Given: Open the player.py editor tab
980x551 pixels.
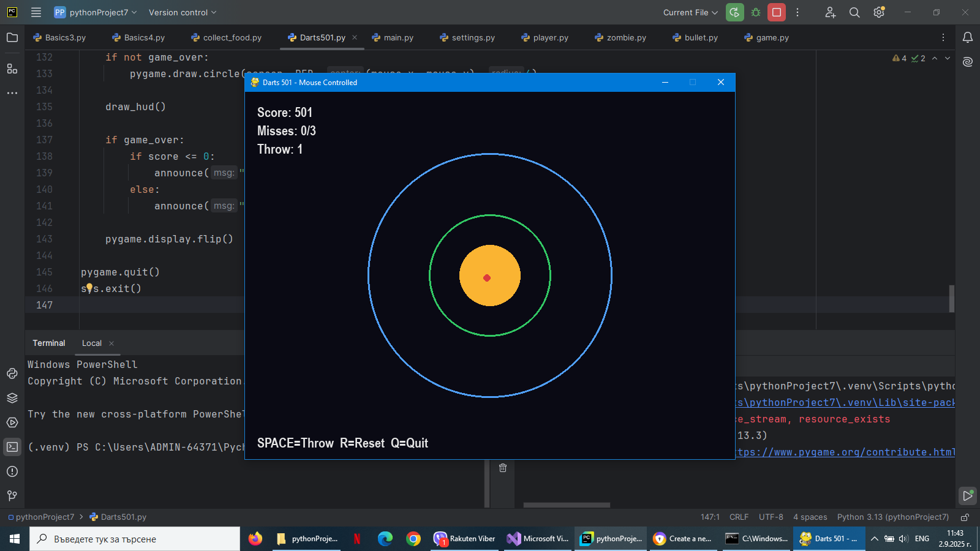Looking at the screenshot, I should point(545,37).
